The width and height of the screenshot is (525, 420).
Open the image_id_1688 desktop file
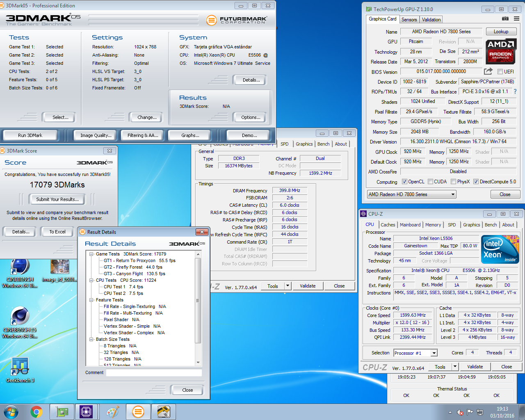59,271
